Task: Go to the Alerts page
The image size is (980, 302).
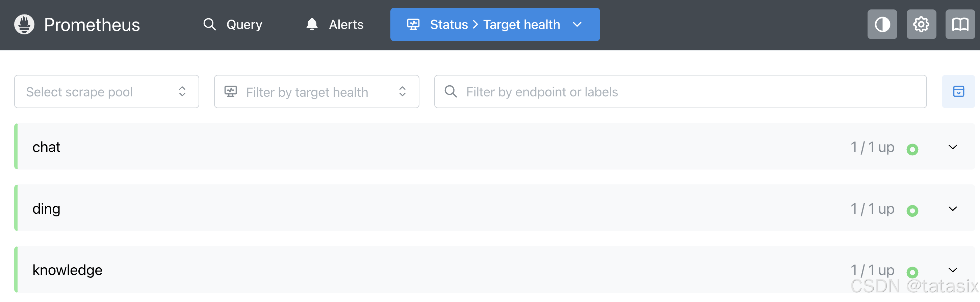Action: click(335, 24)
